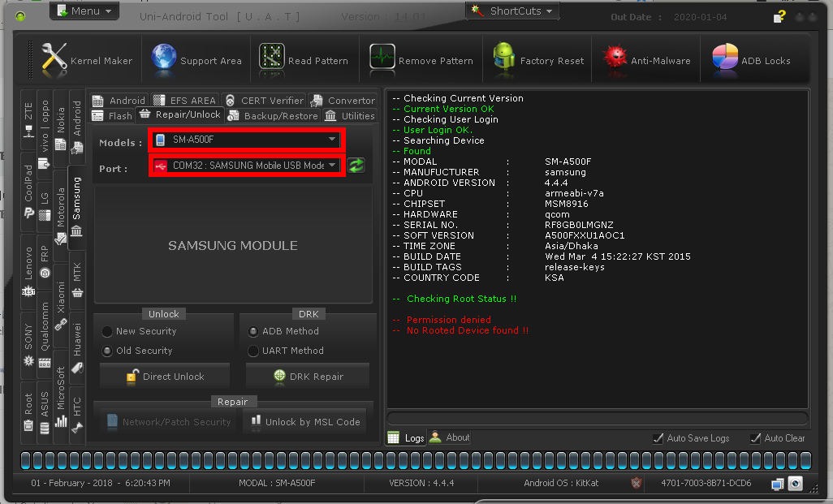
Task: Click the monitor icon in status bar
Action: point(778,484)
